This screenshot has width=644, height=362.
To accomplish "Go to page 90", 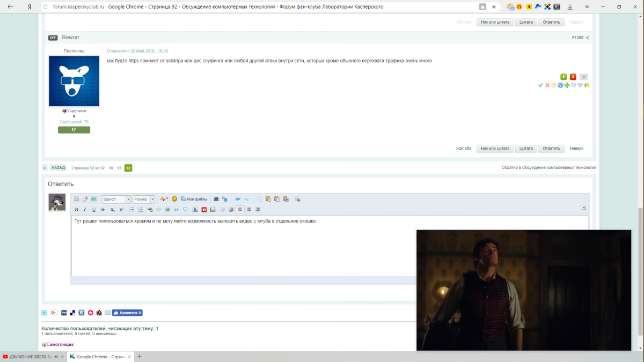I will click(111, 168).
